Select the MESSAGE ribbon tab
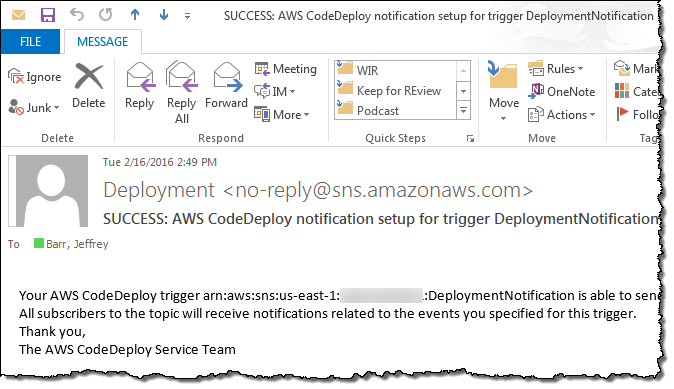The image size is (674, 389). (x=103, y=42)
